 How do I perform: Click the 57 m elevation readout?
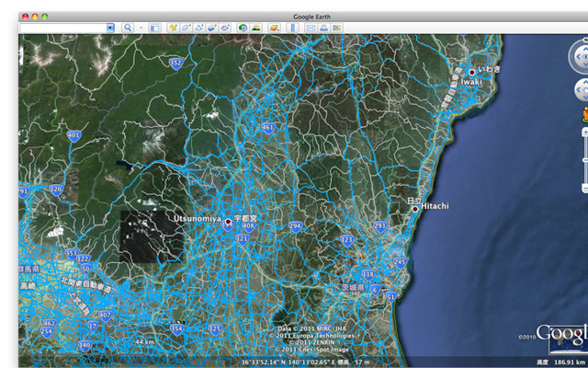(362, 362)
